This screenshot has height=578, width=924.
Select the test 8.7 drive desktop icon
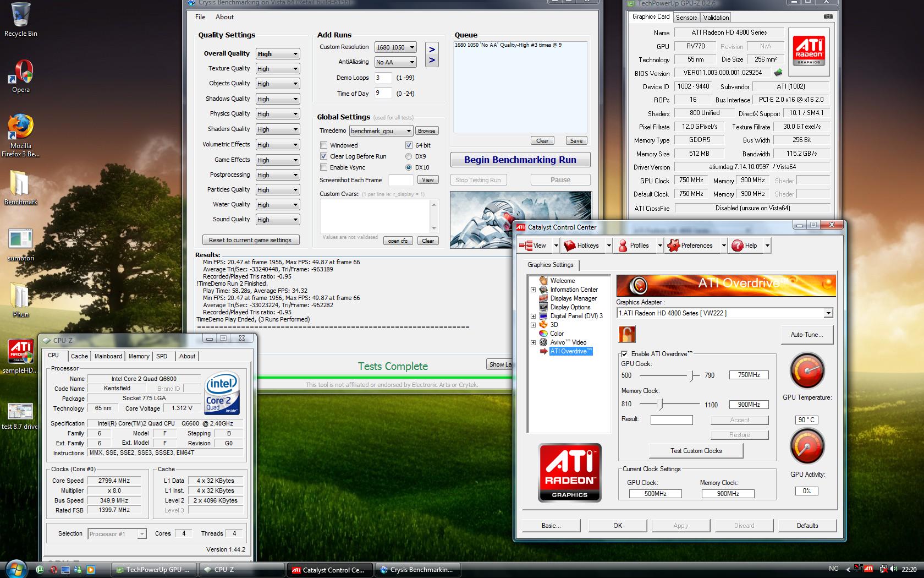20,416
